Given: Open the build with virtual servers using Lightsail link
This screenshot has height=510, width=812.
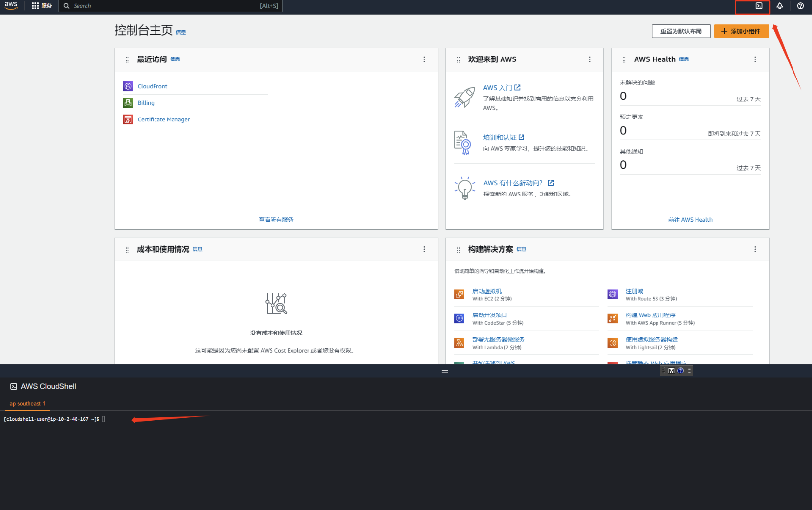Looking at the screenshot, I should [x=652, y=339].
